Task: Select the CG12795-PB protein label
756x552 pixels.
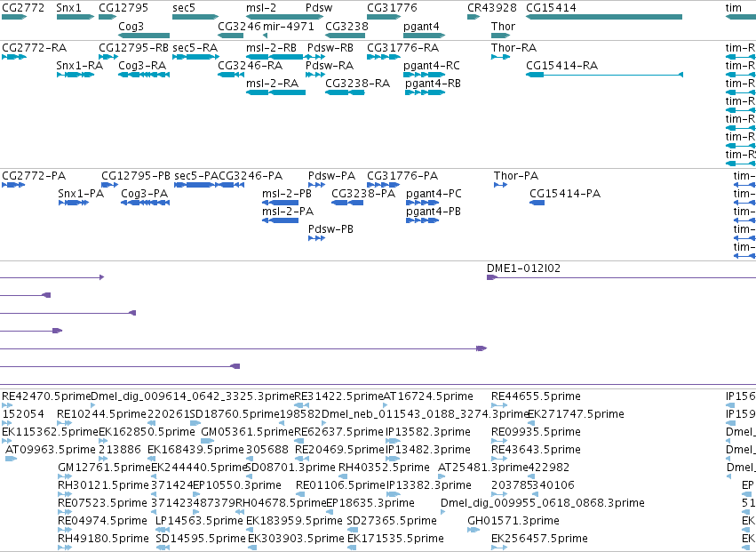Action: click(136, 176)
